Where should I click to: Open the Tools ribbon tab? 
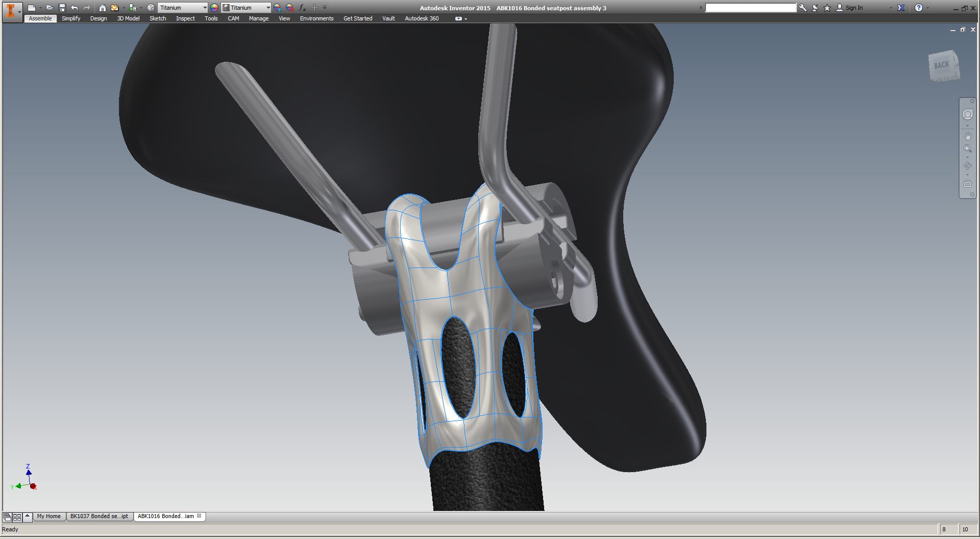pos(211,18)
